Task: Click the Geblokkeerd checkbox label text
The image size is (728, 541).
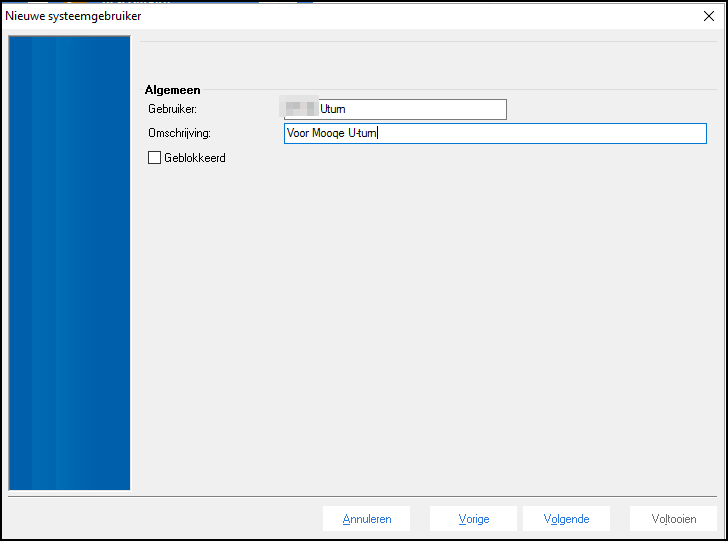Action: 194,158
